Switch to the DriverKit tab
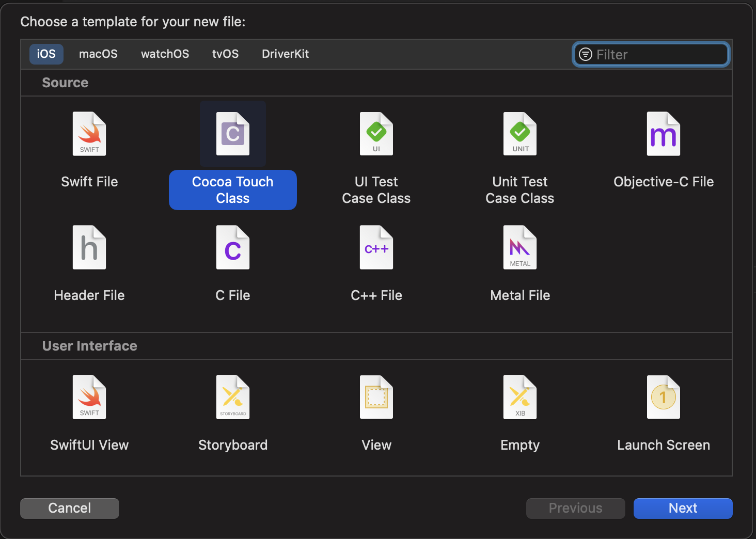Screen dimensions: 756x539 285,54
